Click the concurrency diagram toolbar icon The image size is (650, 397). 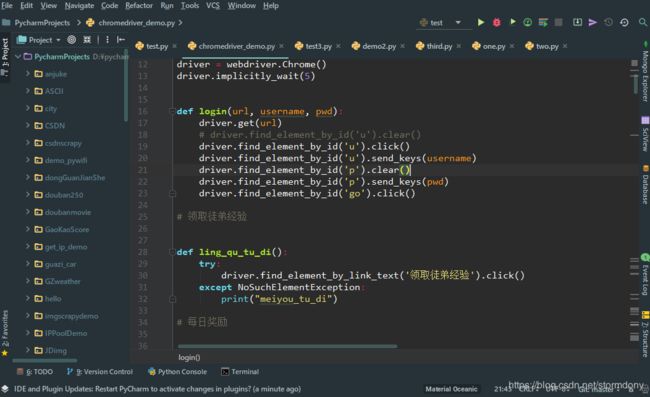[x=543, y=22]
